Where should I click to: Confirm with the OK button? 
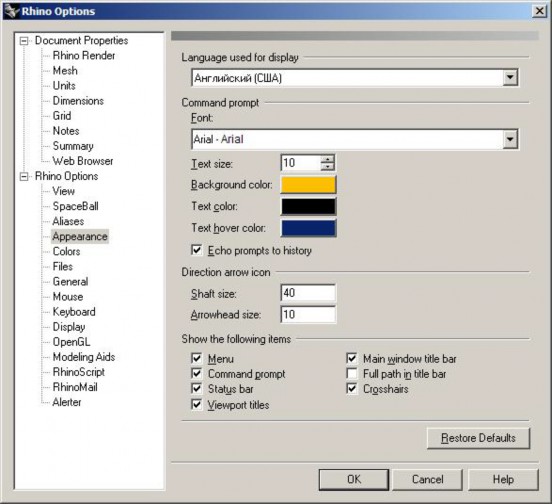[354, 479]
